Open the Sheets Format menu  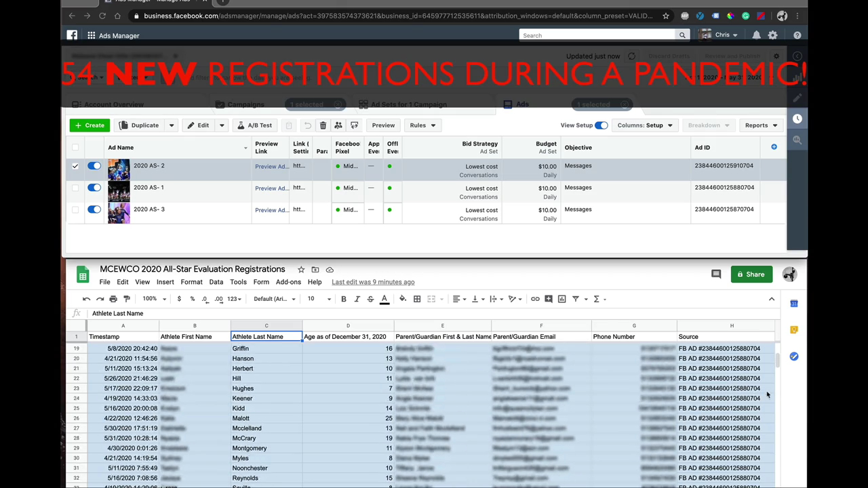191,282
